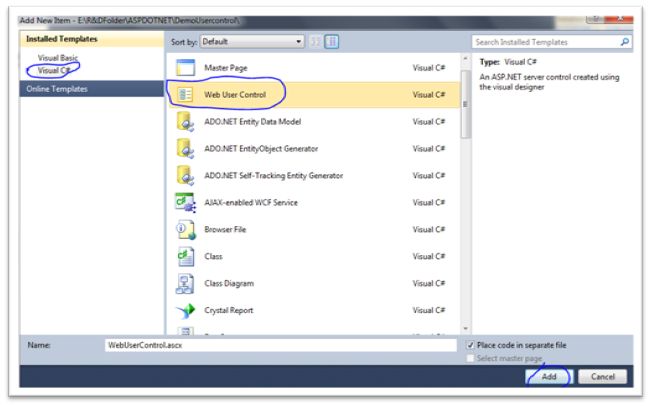Click the Cancel button
650x406 pixels.
[x=603, y=377]
